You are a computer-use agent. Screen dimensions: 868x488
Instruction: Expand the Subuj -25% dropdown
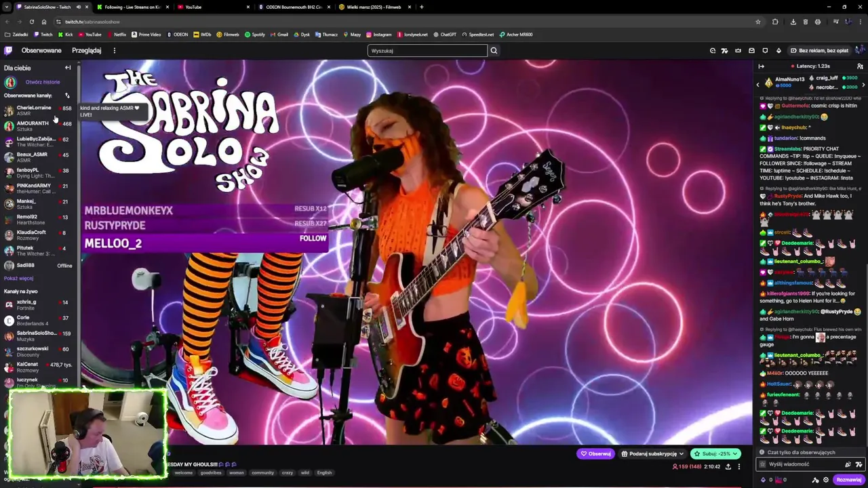734,453
